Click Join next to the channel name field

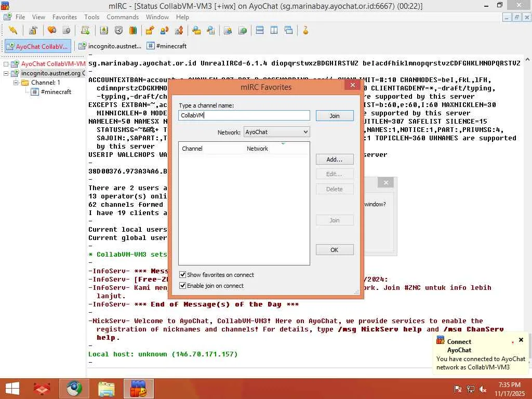tap(335, 116)
